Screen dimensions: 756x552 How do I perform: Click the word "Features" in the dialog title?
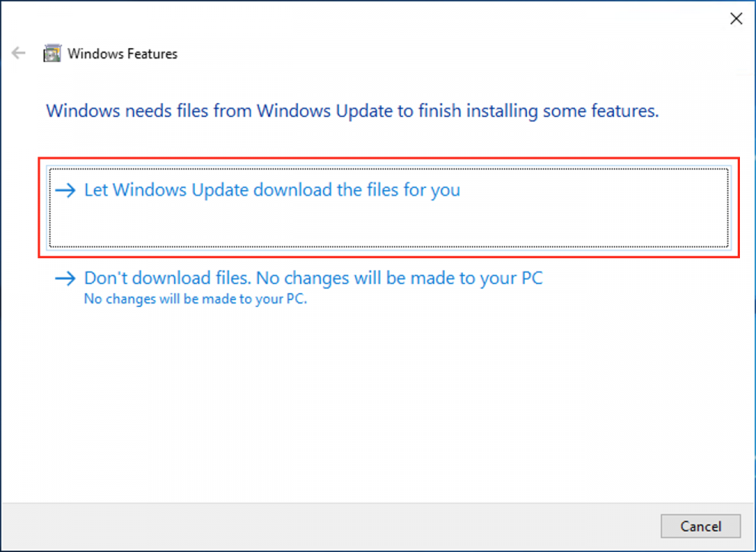pos(151,54)
